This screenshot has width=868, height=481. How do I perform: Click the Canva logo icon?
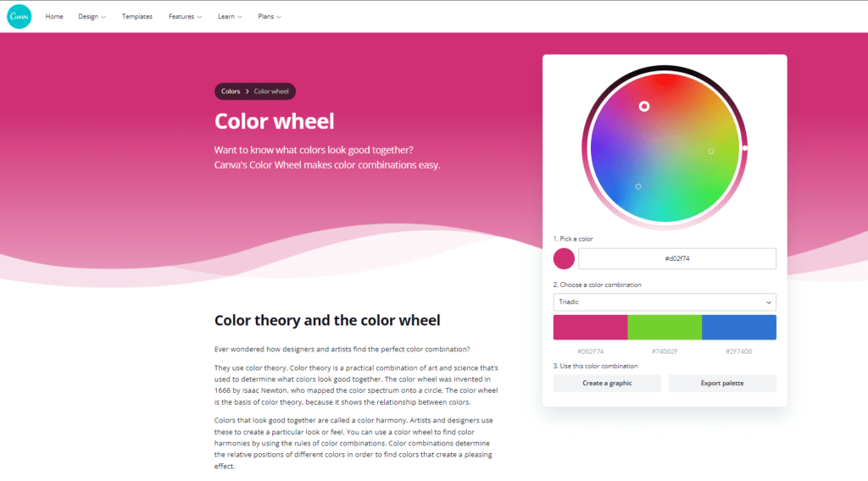click(x=19, y=17)
